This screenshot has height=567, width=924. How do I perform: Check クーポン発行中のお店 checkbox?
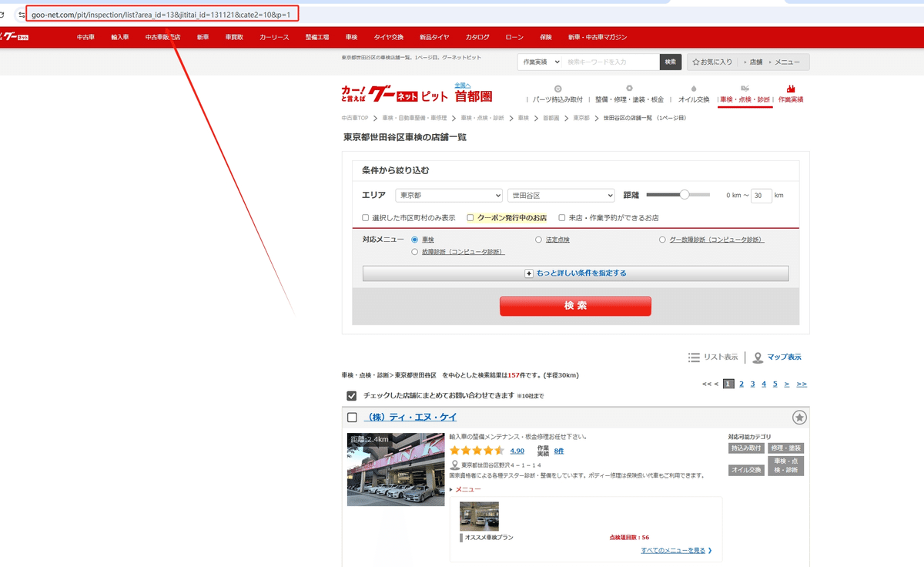click(470, 218)
